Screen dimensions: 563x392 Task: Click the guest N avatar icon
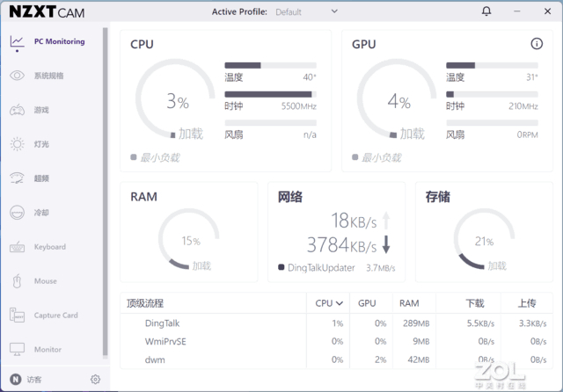pyautogui.click(x=16, y=379)
